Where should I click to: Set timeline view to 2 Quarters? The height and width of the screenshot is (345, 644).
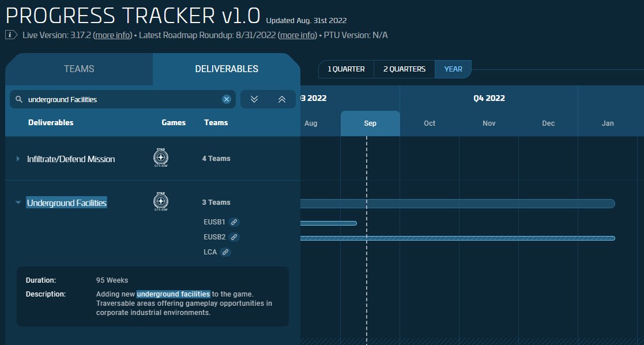pos(404,69)
